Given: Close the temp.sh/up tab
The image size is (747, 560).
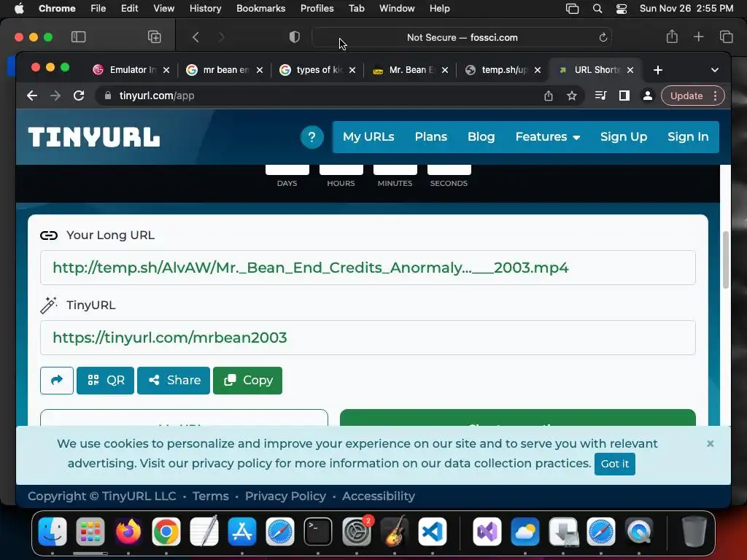Looking at the screenshot, I should (x=538, y=70).
